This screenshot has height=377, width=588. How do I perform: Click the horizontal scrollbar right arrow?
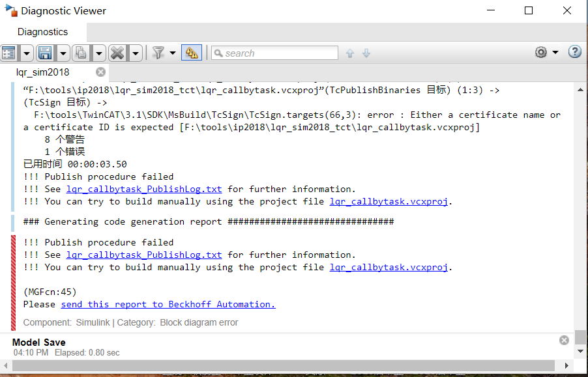566,365
